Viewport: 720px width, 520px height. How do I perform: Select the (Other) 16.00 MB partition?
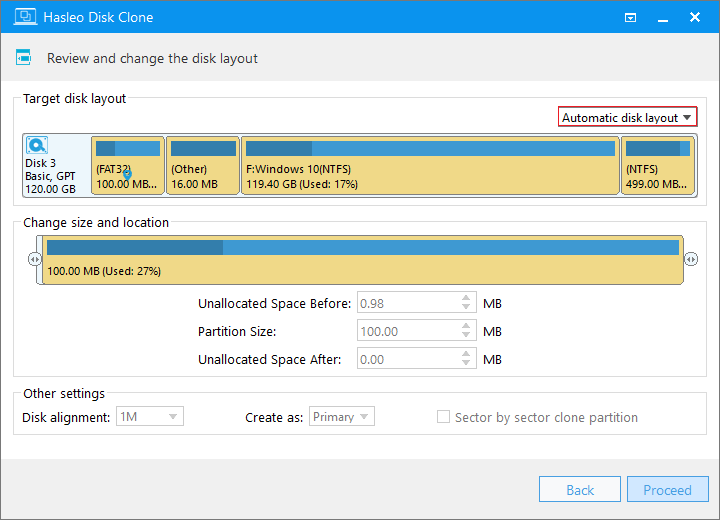(x=202, y=165)
